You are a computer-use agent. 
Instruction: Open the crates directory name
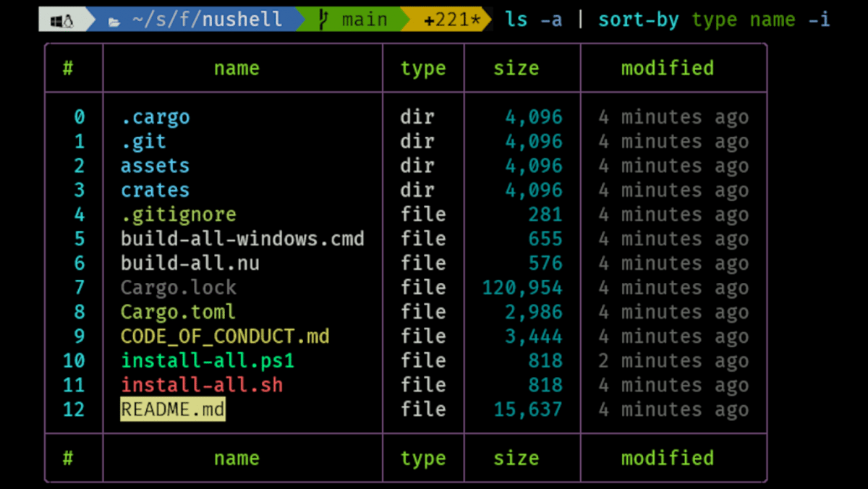tap(155, 190)
